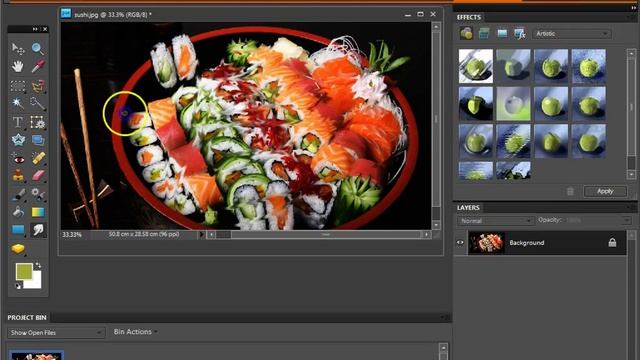Image resolution: width=640 pixels, height=360 pixels.
Task: Select the Quick Selection tool
Action: pos(38,103)
